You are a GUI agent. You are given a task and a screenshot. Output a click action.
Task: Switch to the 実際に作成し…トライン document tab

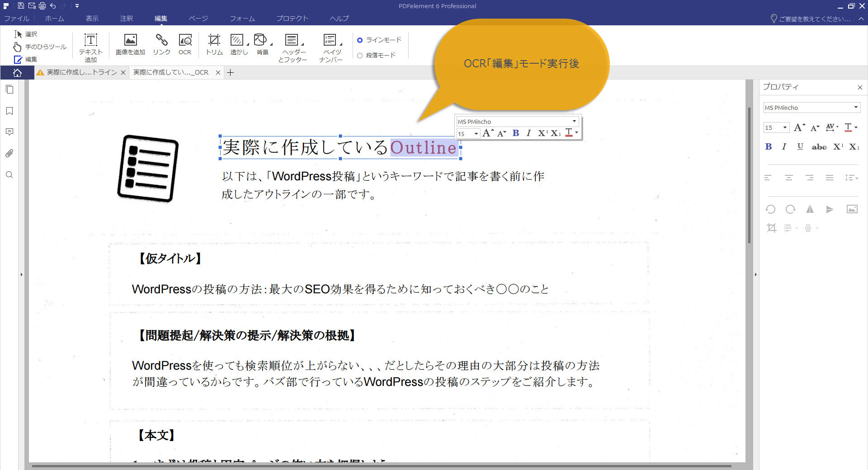(81, 72)
